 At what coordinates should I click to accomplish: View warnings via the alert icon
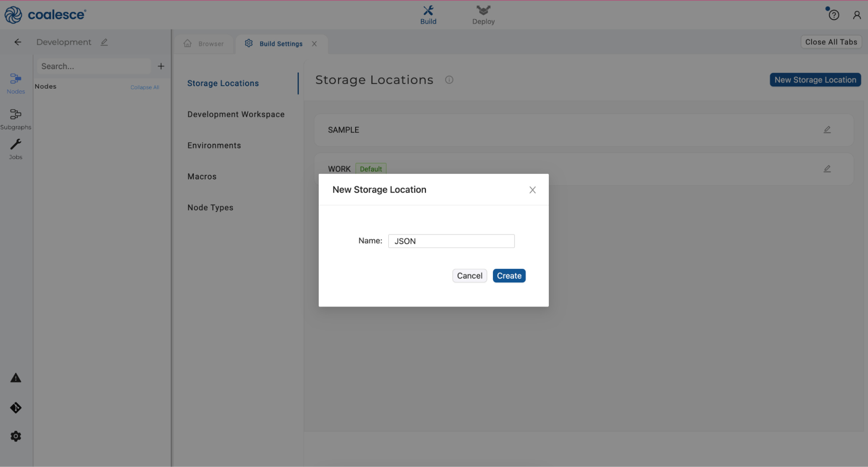[15, 378]
